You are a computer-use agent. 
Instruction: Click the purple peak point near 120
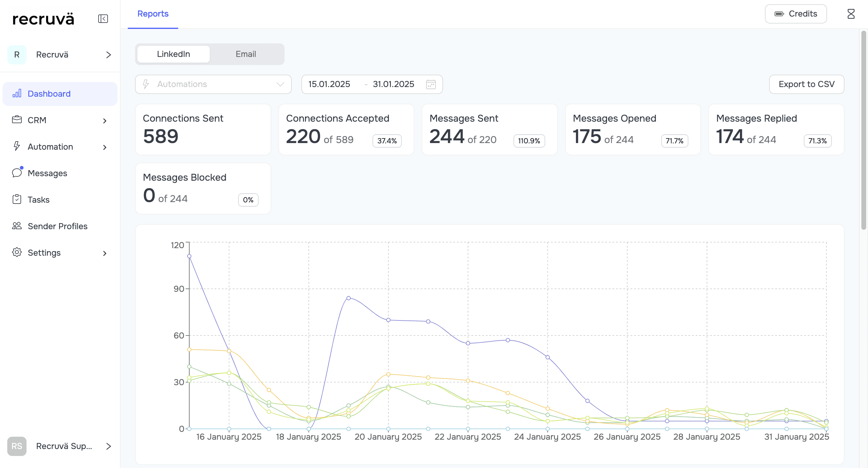point(189,256)
